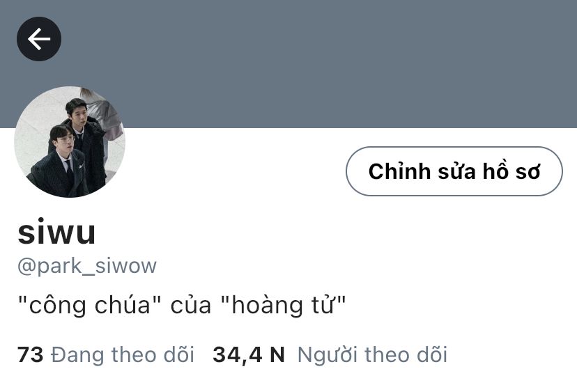This screenshot has height=392, width=577.
Task: Tap the "hồ sơ" text on edit button
Action: click(511, 171)
